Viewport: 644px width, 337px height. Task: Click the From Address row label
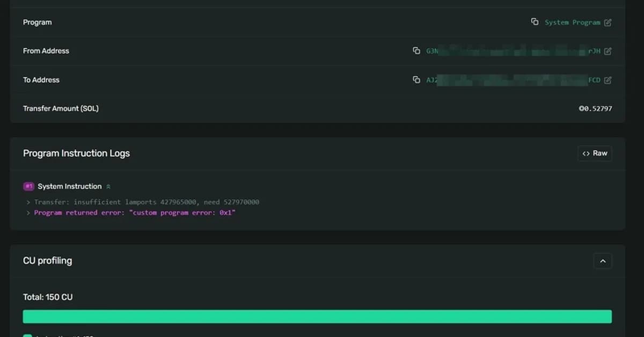point(46,51)
